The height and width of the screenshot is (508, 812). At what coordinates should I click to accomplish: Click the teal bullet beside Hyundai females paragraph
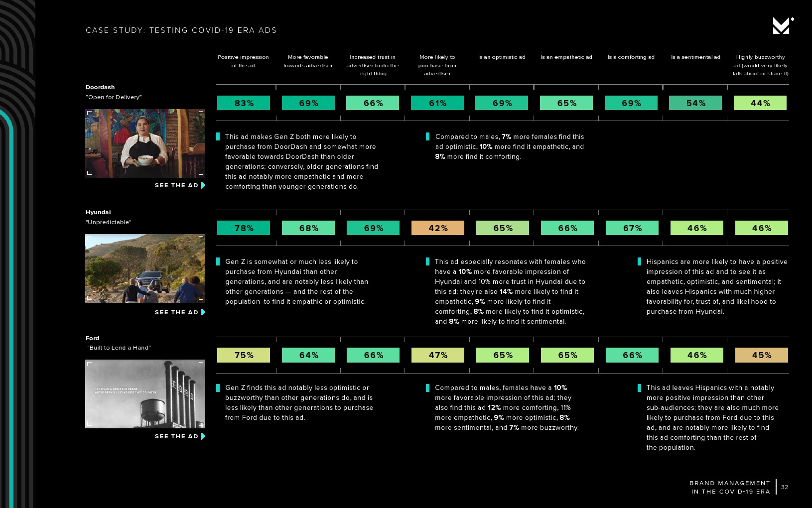click(427, 261)
